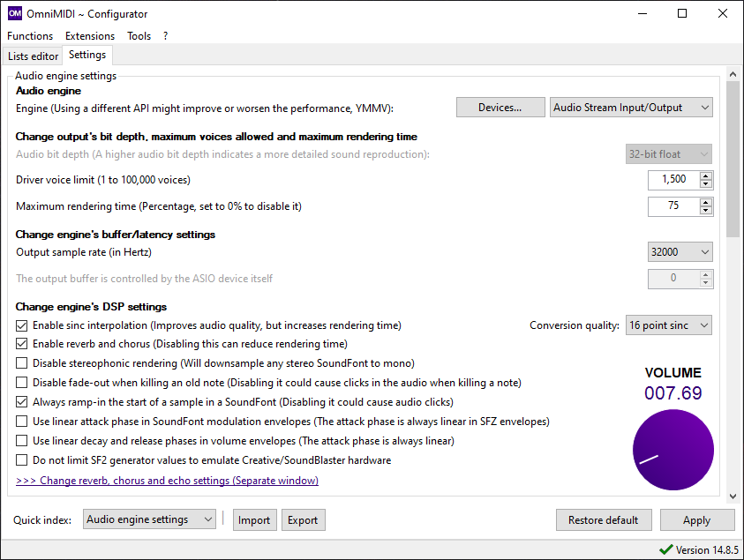Select the Settings tab

coord(87,55)
